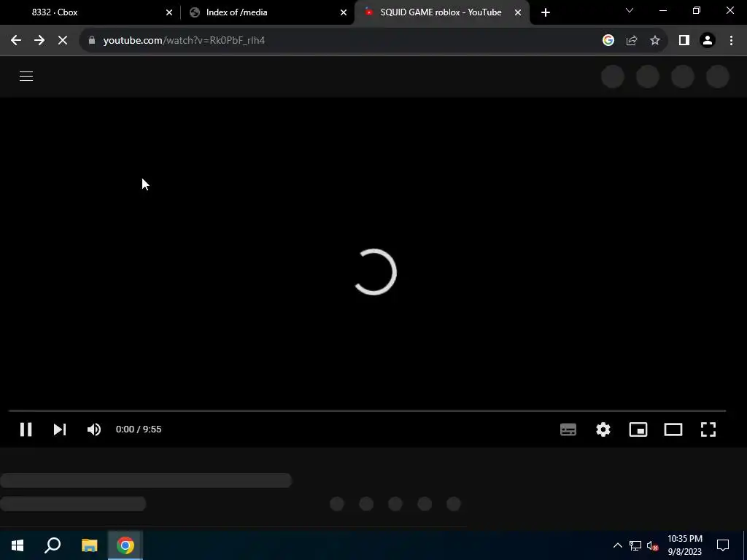
Task: Close the 8332 · Cbox tab
Action: point(169,12)
